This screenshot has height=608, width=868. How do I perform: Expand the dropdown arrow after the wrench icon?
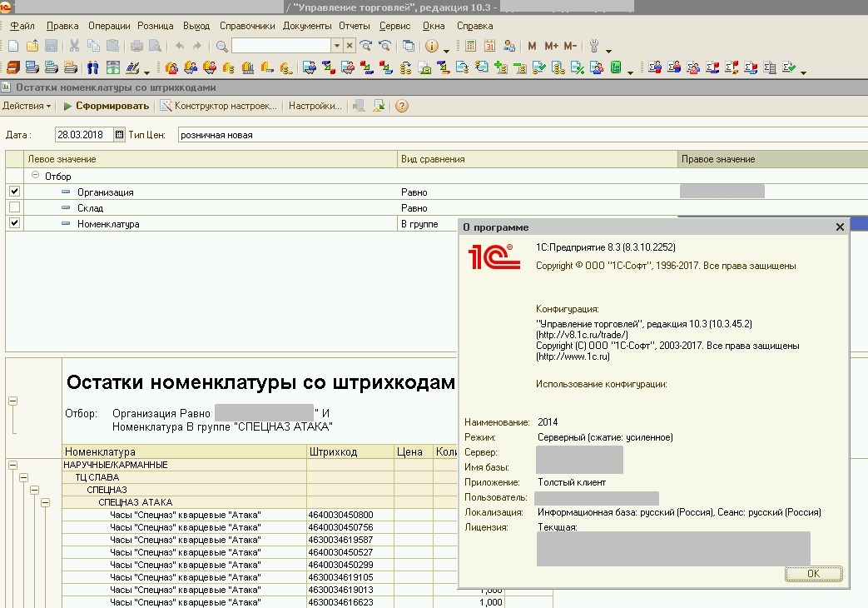tap(609, 51)
